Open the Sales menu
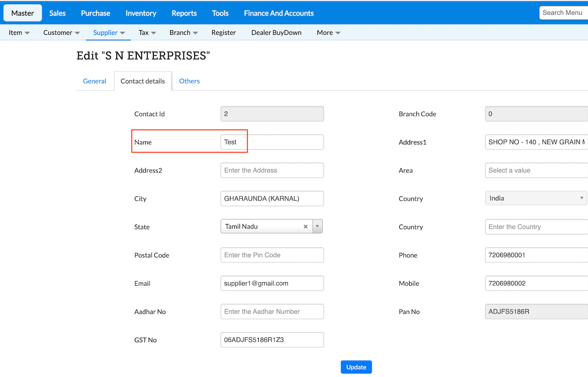This screenshot has height=377, width=588. coord(57,13)
